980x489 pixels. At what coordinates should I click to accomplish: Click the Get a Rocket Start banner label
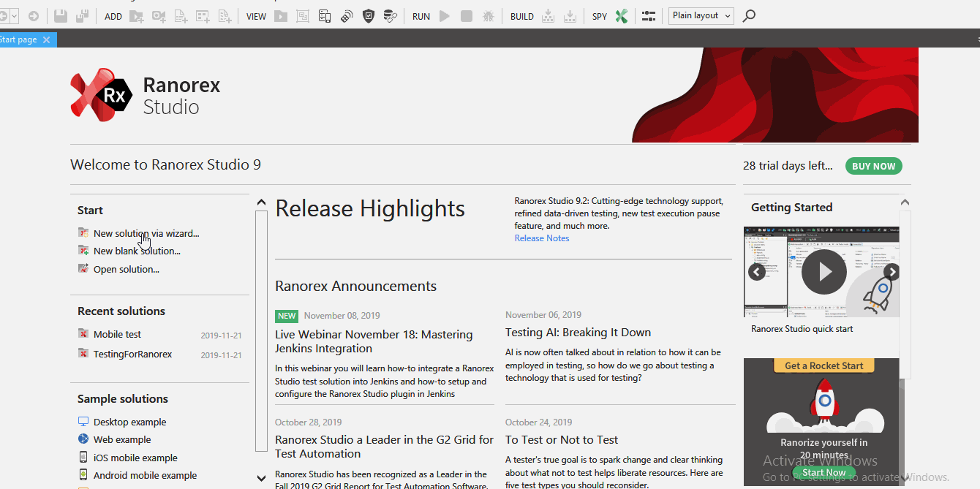pos(823,365)
